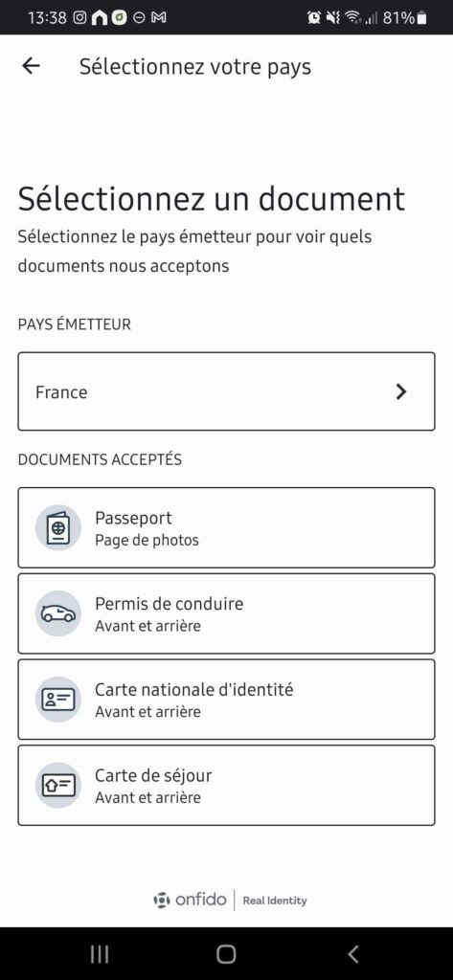
Task: Tap the car icon for driving licence
Action: click(x=58, y=613)
